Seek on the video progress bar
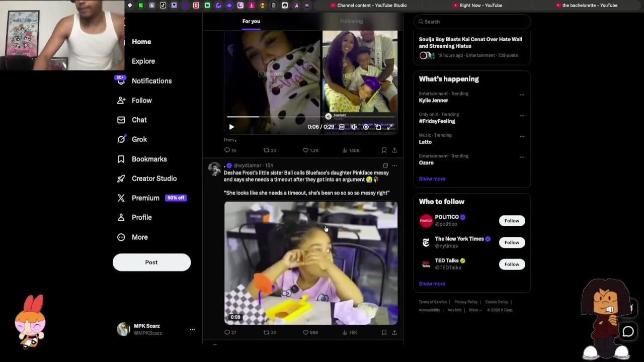The height and width of the screenshot is (362, 644). pyautogui.click(x=310, y=117)
